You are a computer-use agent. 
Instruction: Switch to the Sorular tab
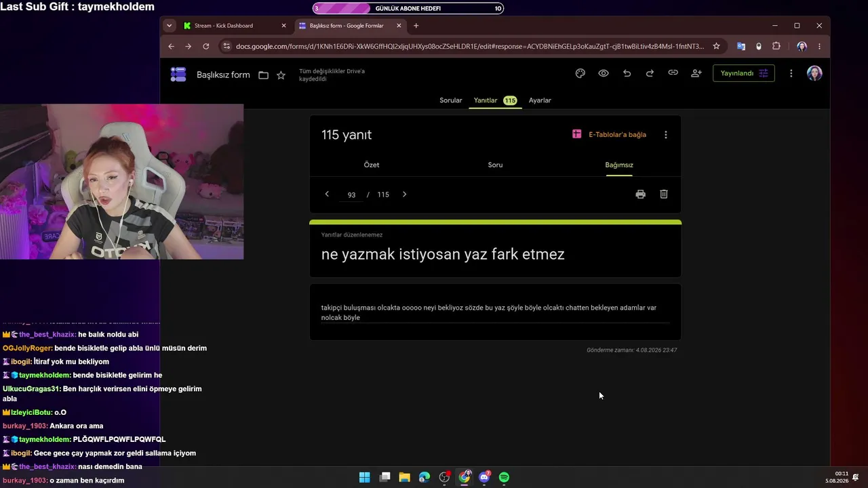[451, 100]
